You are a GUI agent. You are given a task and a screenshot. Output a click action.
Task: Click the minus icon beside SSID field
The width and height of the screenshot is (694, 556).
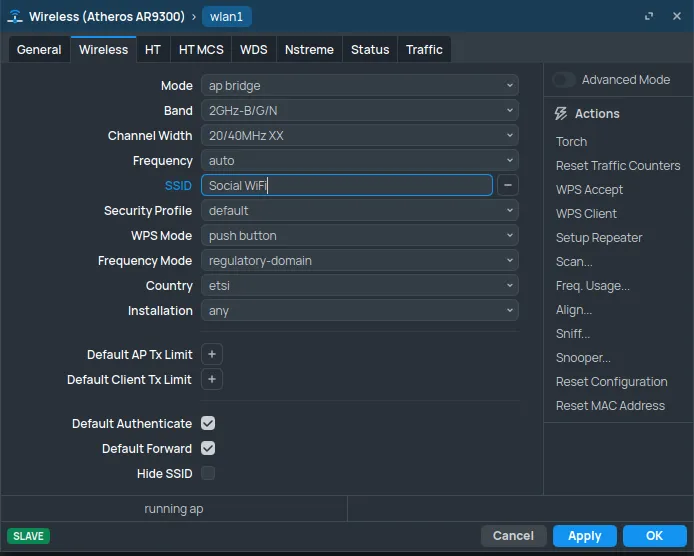(508, 185)
